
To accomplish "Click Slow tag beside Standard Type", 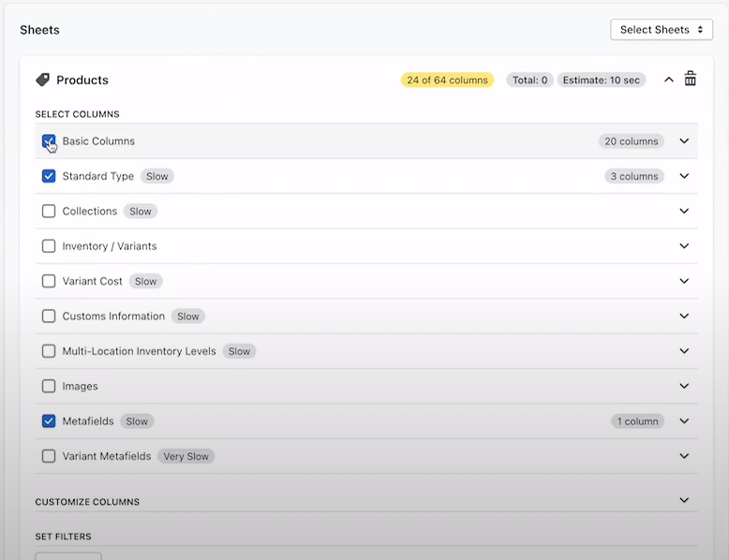I will pyautogui.click(x=157, y=176).
